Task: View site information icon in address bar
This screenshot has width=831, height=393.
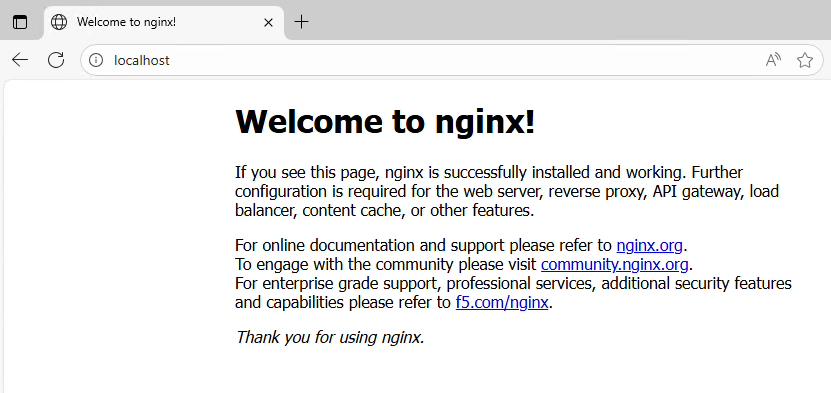Action: tap(96, 60)
